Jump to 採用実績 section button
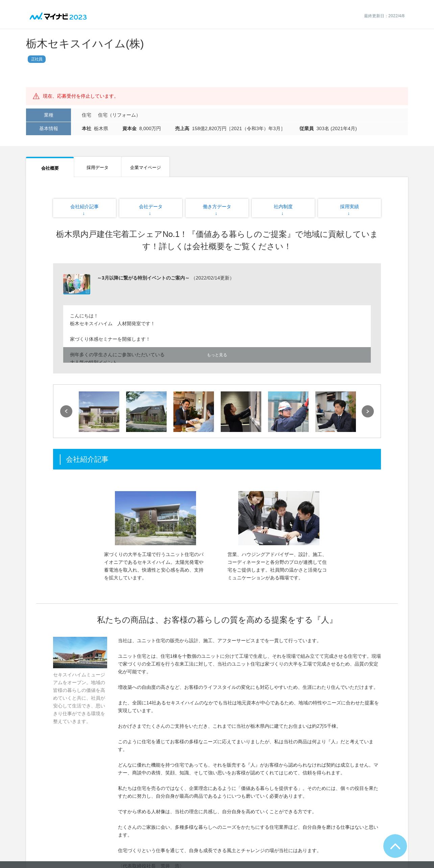Viewport: 434px width, 868px height. click(349, 208)
